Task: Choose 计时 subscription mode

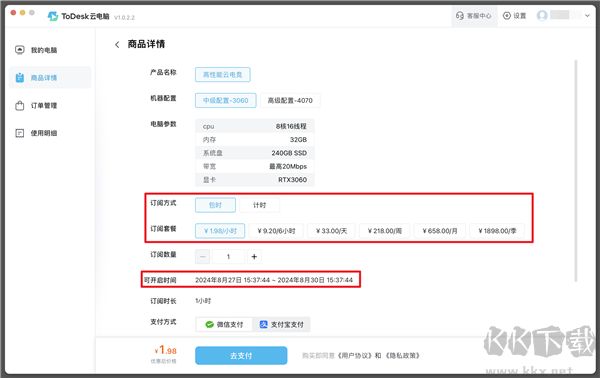Action: click(259, 205)
